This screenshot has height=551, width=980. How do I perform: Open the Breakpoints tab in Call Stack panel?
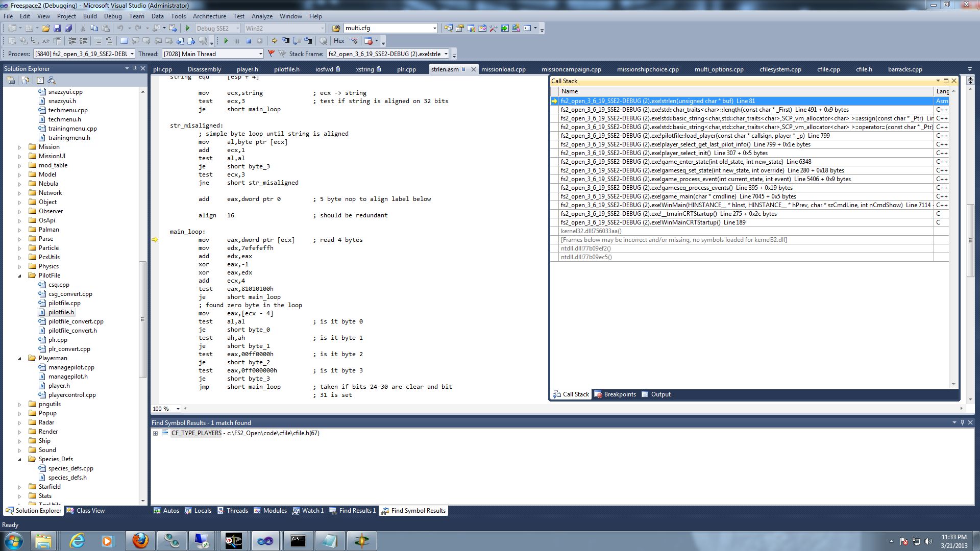615,394
